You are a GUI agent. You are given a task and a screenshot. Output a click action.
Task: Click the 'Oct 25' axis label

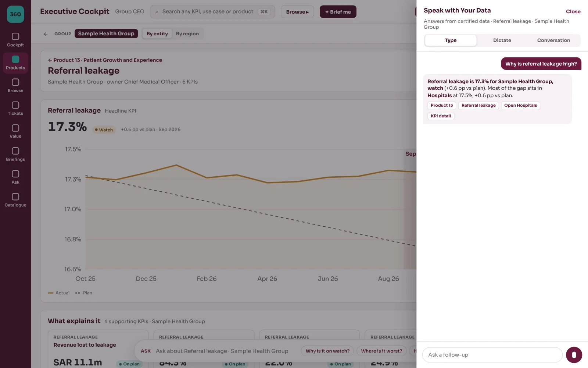[x=85, y=279]
